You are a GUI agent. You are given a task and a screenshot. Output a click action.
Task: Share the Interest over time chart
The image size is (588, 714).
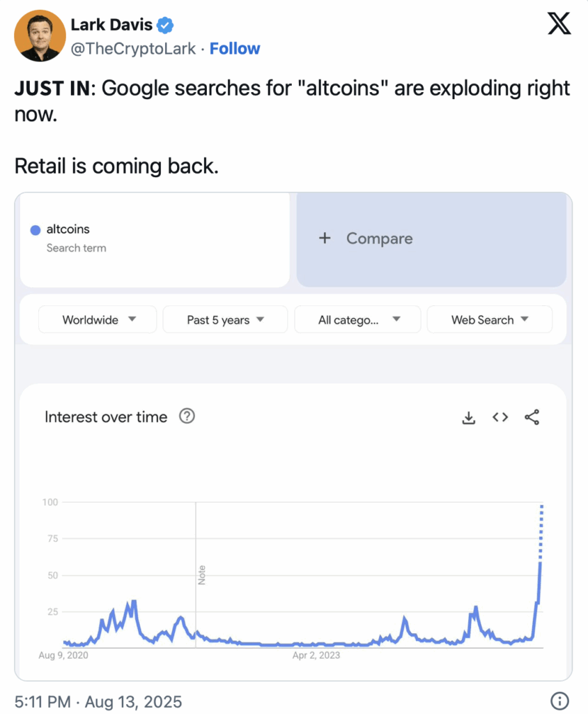[x=532, y=417]
